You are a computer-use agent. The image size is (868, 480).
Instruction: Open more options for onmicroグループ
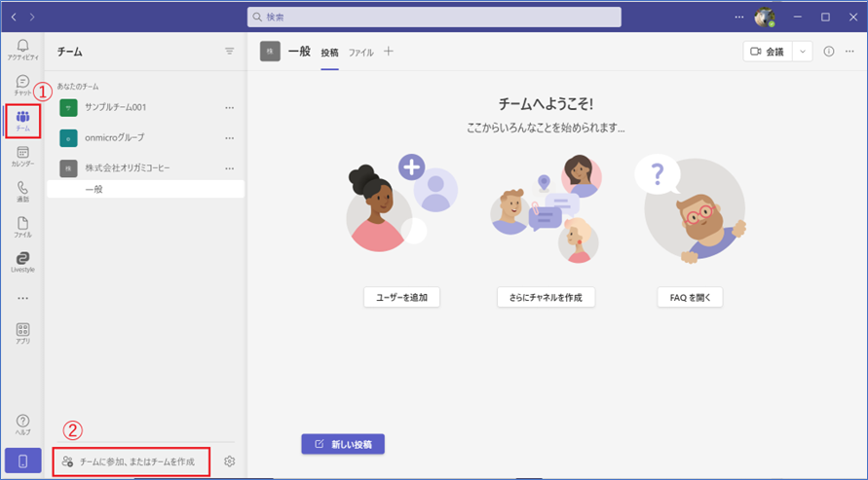230,137
